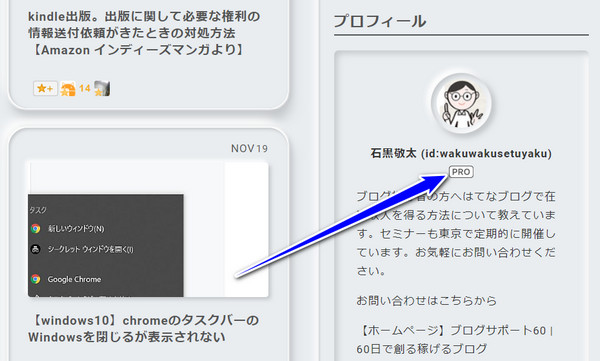This screenshot has width=600, height=361.
Task: Click the profile avatar illustration
Action: [461, 103]
